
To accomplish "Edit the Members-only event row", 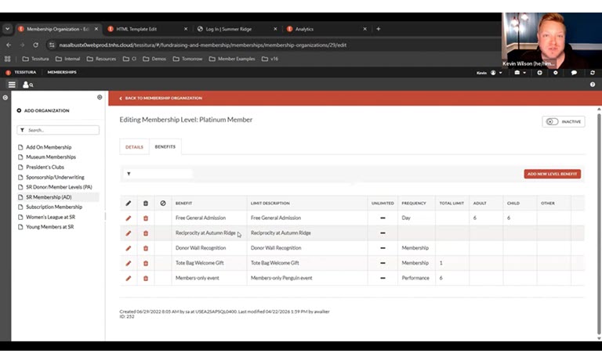I will point(129,278).
